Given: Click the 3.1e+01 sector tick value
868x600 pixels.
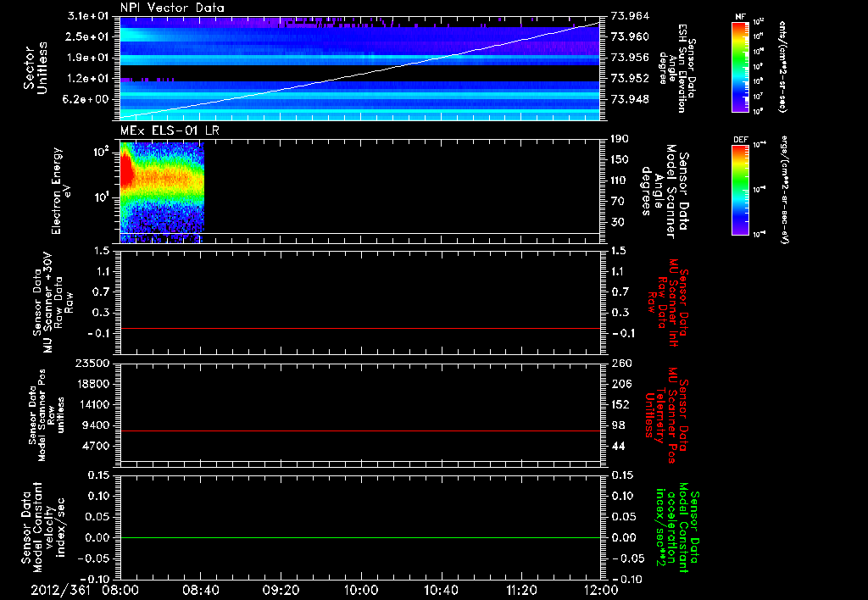Looking at the screenshot, I should (87, 15).
